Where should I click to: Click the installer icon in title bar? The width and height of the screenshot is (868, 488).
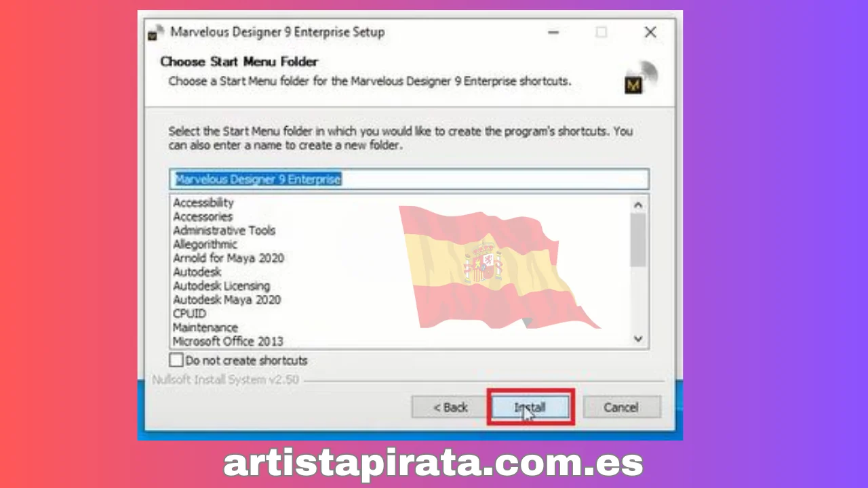(x=156, y=33)
